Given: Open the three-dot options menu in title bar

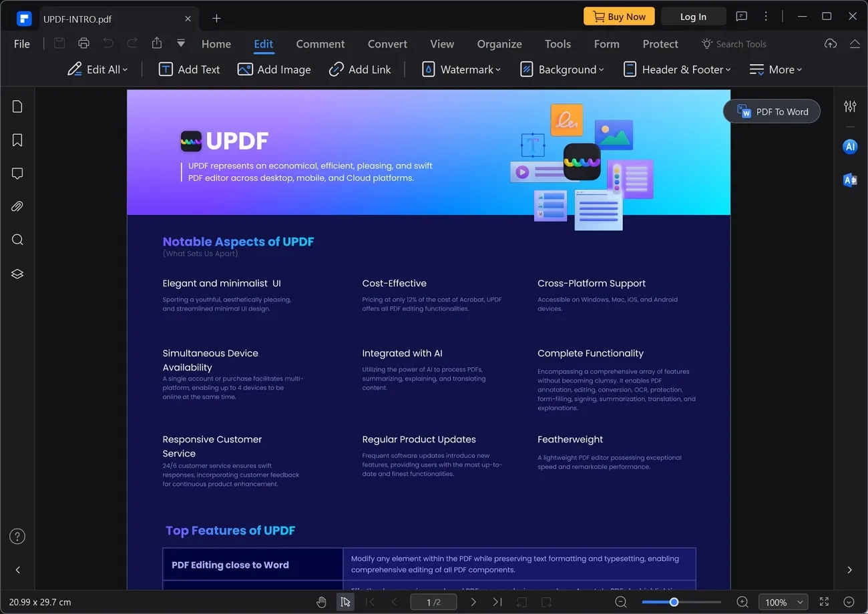Looking at the screenshot, I should (x=766, y=17).
